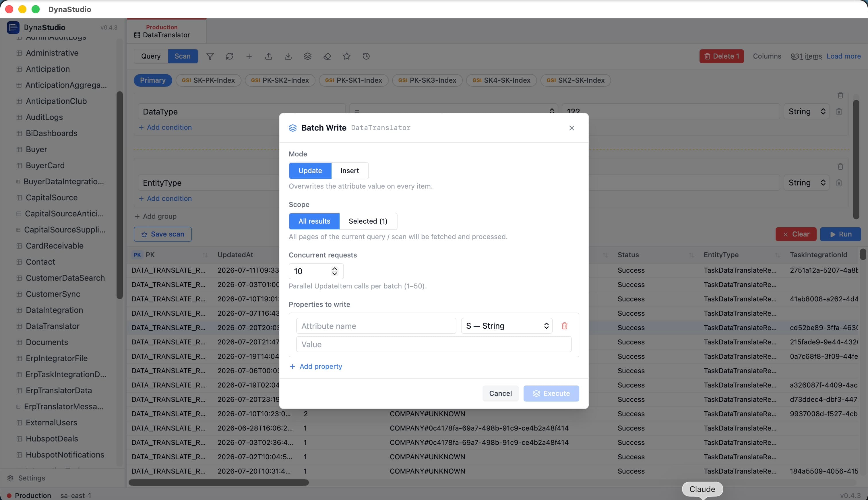This screenshot has width=868, height=500.
Task: Delete the attribute row with red trash icon
Action: click(x=565, y=326)
